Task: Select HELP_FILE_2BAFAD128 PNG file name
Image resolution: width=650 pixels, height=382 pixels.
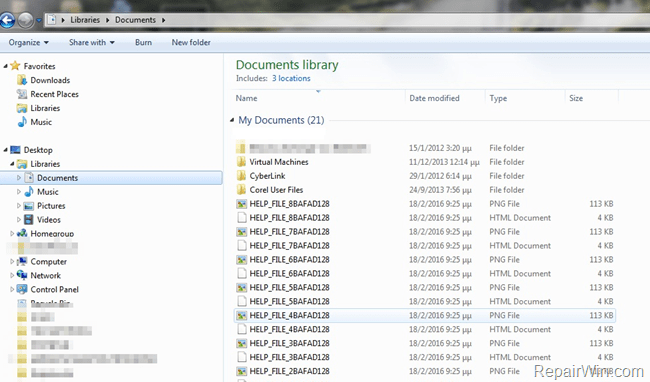Action: (289, 371)
